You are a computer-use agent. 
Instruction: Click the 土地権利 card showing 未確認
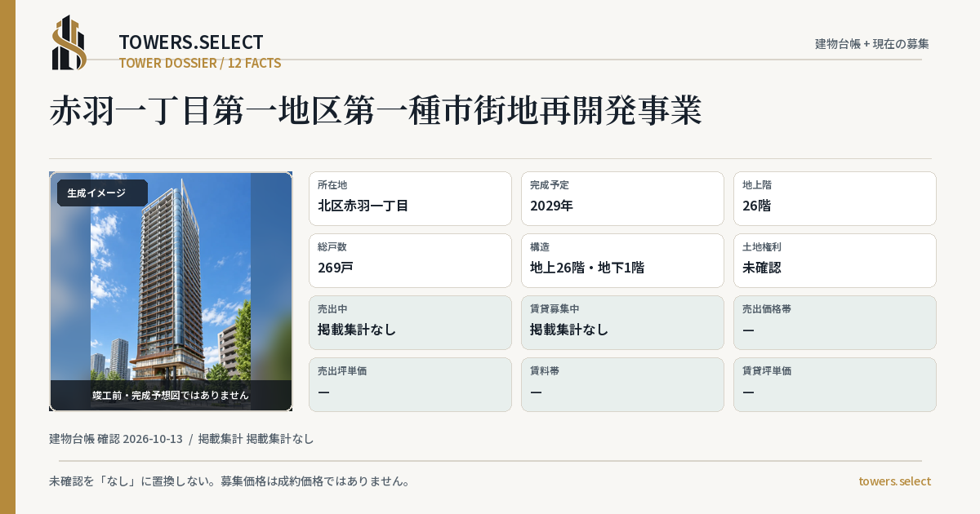835,260
